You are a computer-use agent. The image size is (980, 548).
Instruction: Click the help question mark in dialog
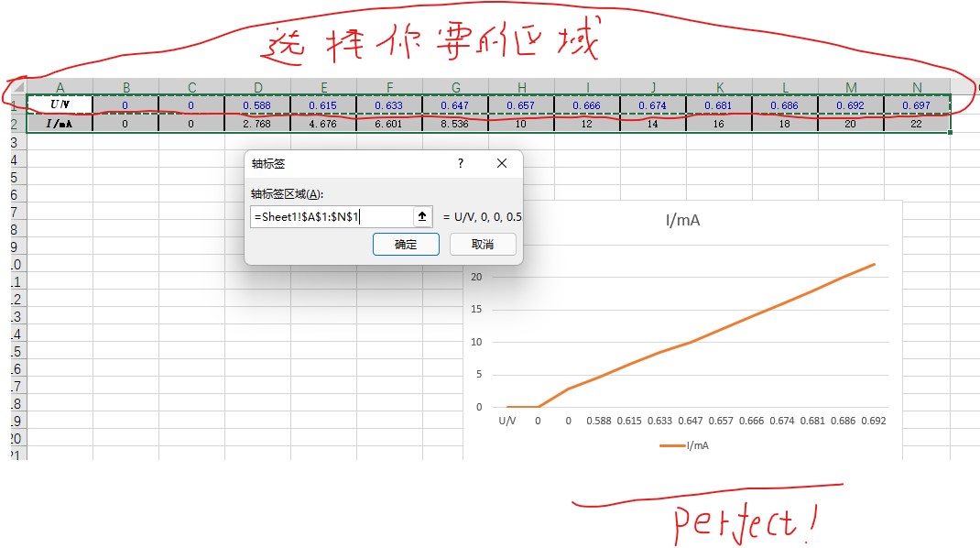click(461, 163)
